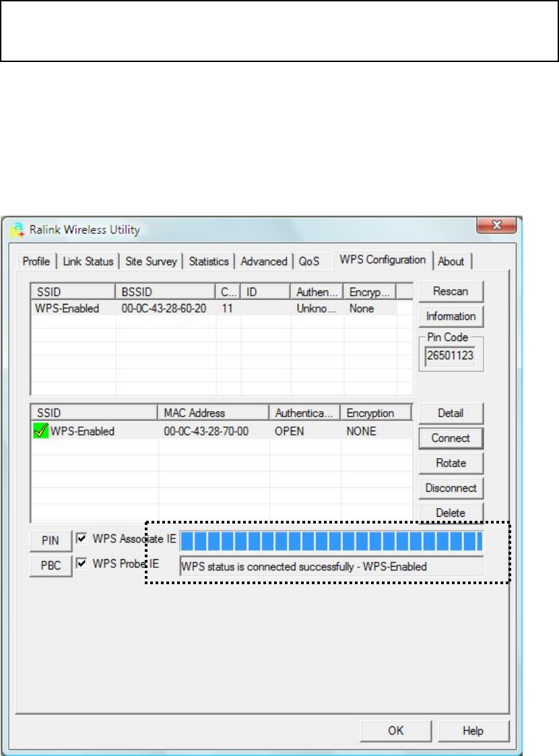Click the Disconnect button

[x=451, y=488]
